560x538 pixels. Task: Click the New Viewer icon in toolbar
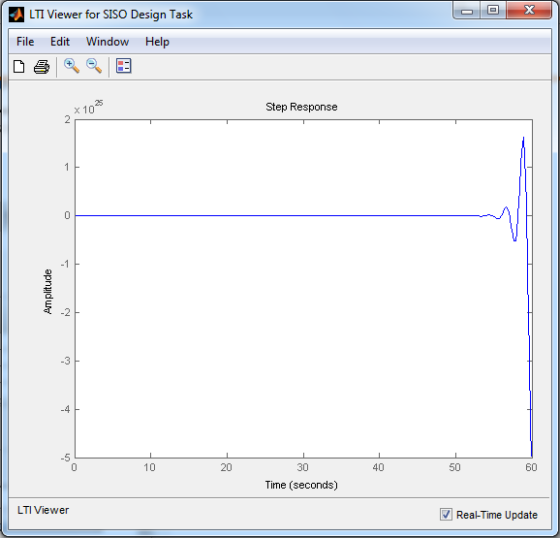19,66
